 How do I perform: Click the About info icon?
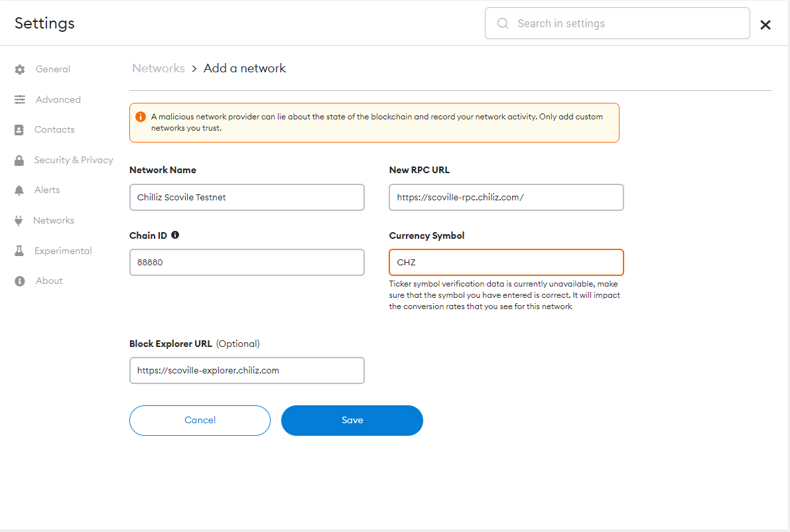(x=20, y=281)
